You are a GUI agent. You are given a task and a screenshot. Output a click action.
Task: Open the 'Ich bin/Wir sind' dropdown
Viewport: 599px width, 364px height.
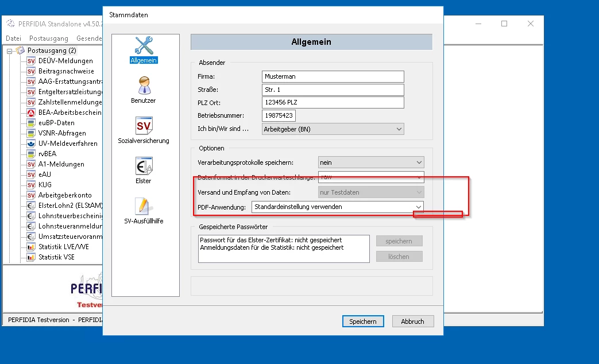[x=333, y=129]
